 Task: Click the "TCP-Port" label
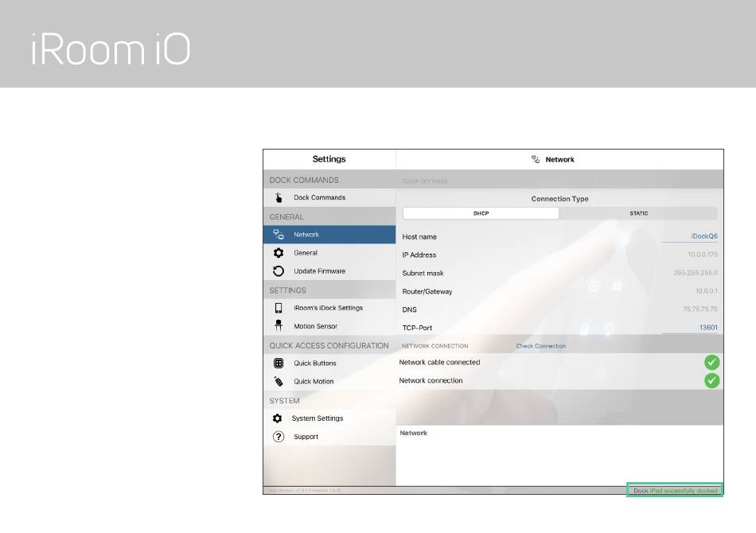[417, 329]
